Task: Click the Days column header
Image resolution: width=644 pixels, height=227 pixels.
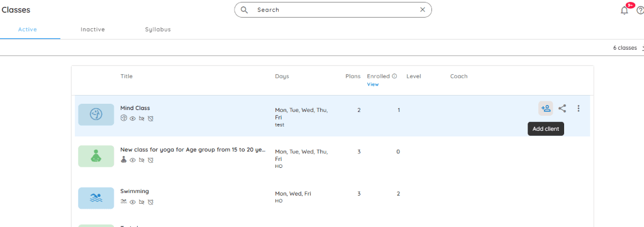Action: click(282, 76)
